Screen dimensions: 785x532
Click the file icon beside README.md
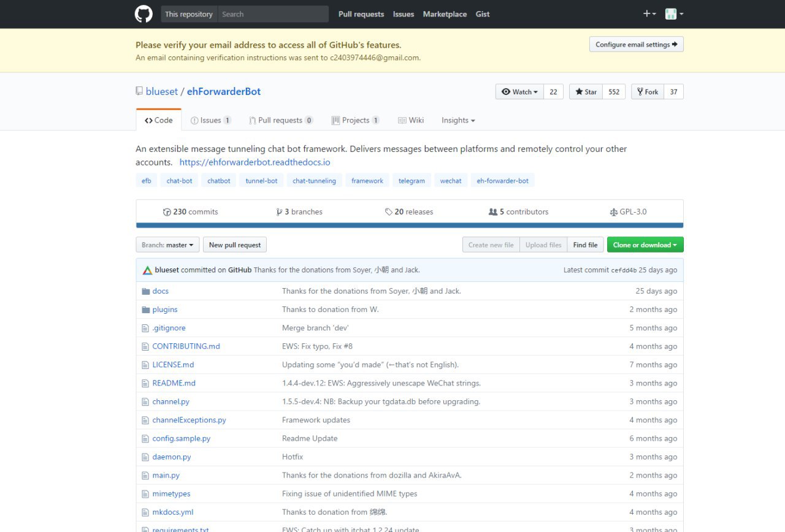[x=146, y=383]
